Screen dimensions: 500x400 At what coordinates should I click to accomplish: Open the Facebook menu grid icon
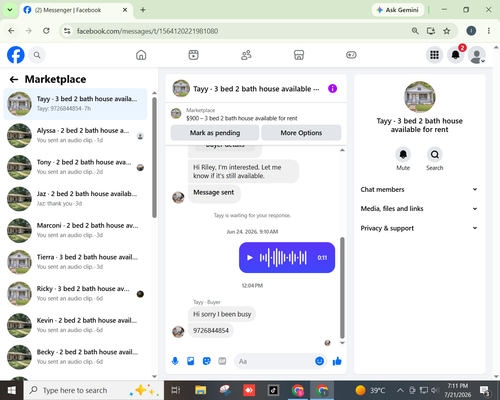click(x=434, y=55)
